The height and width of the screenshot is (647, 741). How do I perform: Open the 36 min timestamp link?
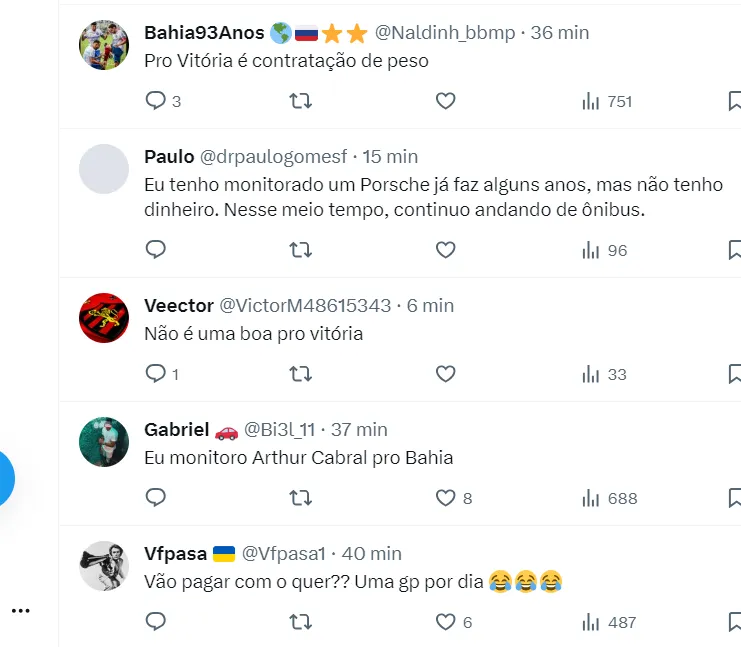point(560,33)
